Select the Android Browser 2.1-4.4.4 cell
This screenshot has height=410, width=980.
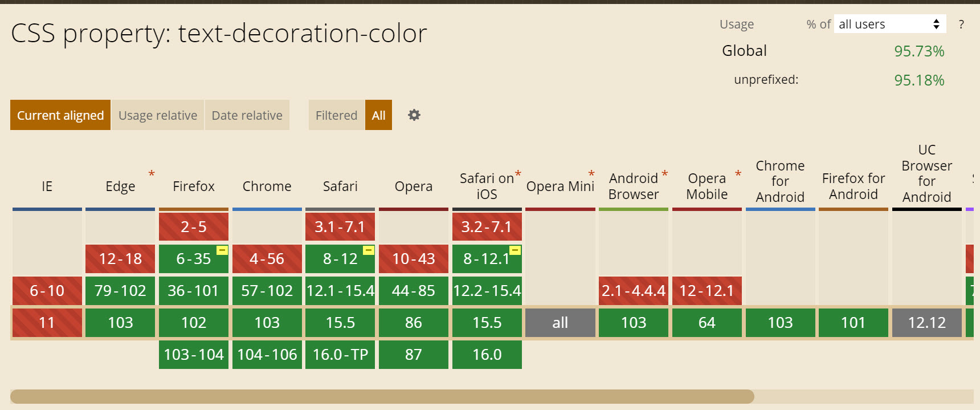pyautogui.click(x=634, y=291)
